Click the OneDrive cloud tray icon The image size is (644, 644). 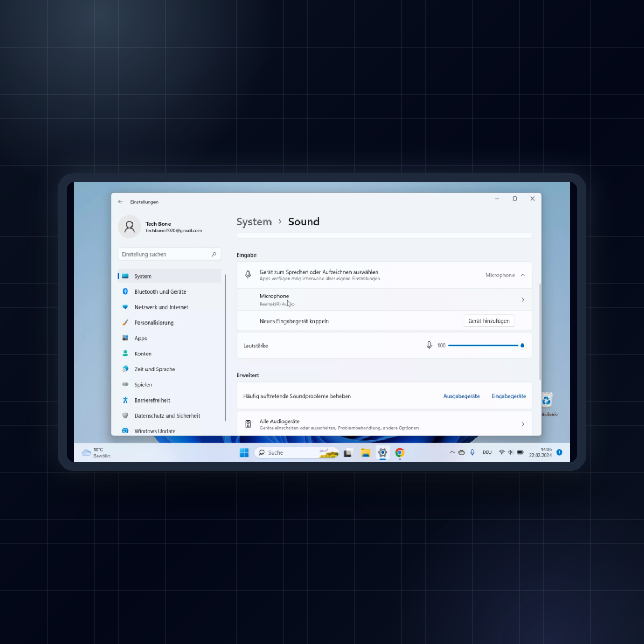click(462, 452)
